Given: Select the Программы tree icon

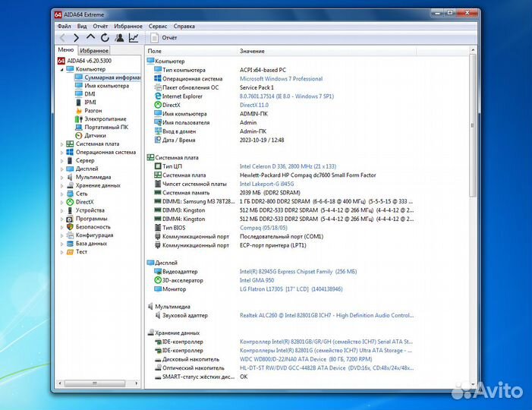Looking at the screenshot, I should 70,219.
